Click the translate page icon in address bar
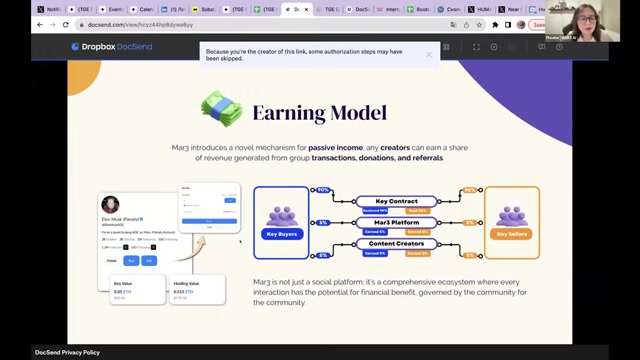 [x=453, y=25]
